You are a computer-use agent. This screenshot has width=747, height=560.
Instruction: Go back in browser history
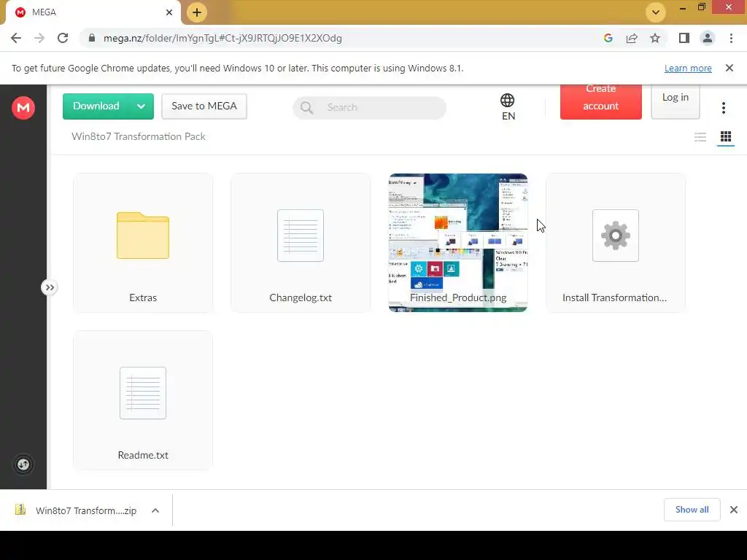coord(16,38)
